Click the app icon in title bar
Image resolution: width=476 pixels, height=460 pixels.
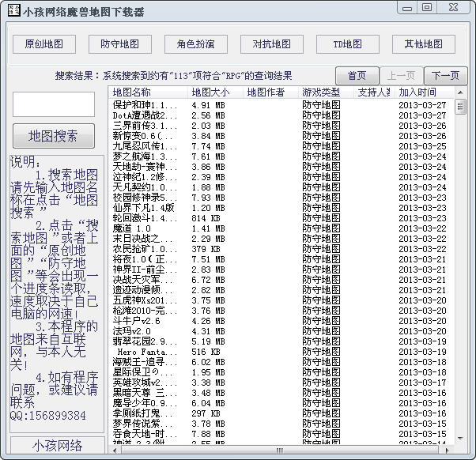point(13,9)
